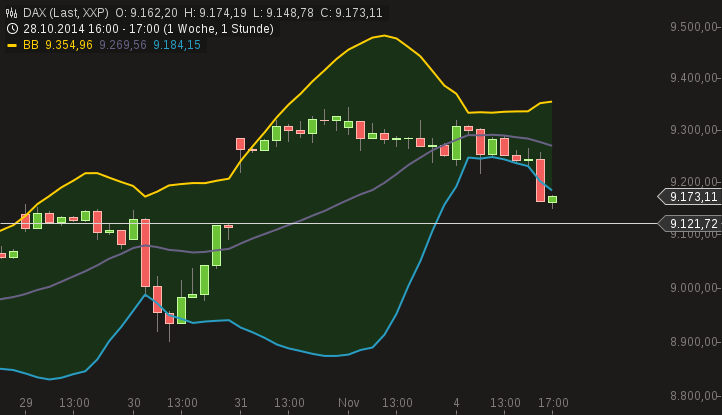Screen dimensions: 722x415
Task: Click the 8.900,00 price axis label
Action: pos(694,342)
